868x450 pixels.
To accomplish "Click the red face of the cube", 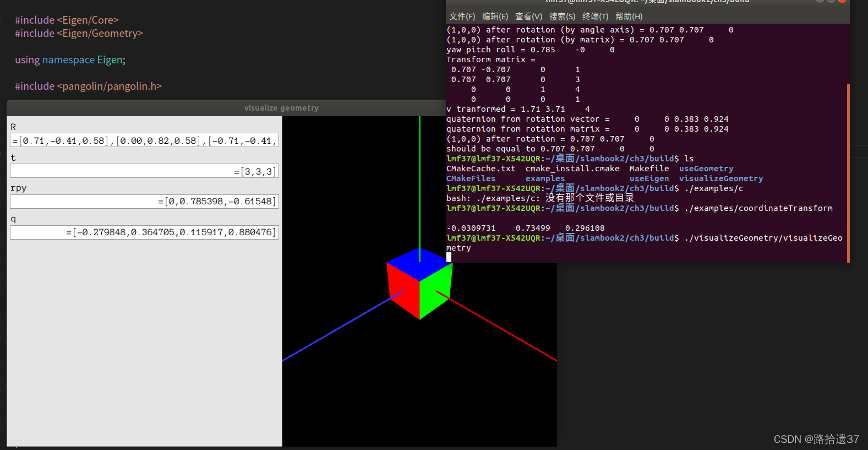I will [x=403, y=290].
